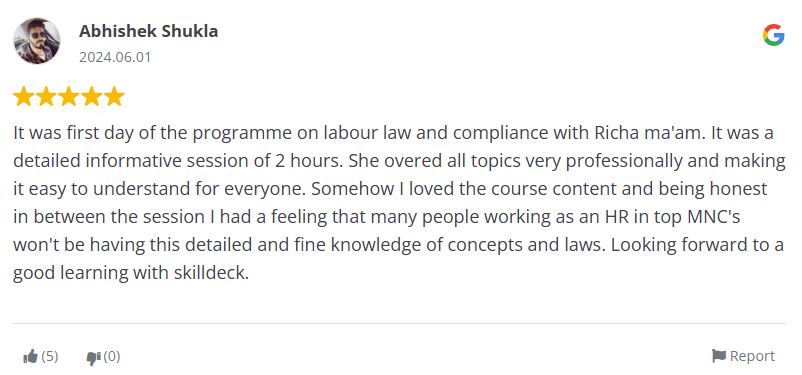Click the Report flag icon

point(719,356)
